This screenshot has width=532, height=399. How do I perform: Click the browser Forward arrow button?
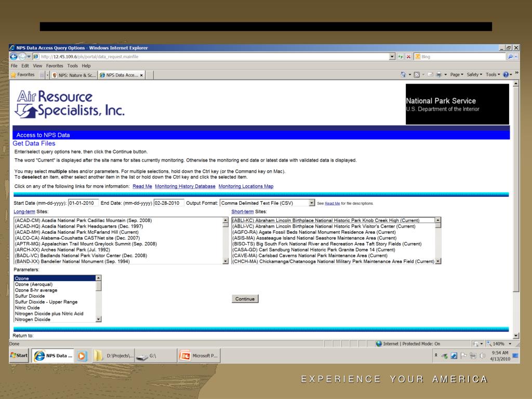[x=22, y=57]
